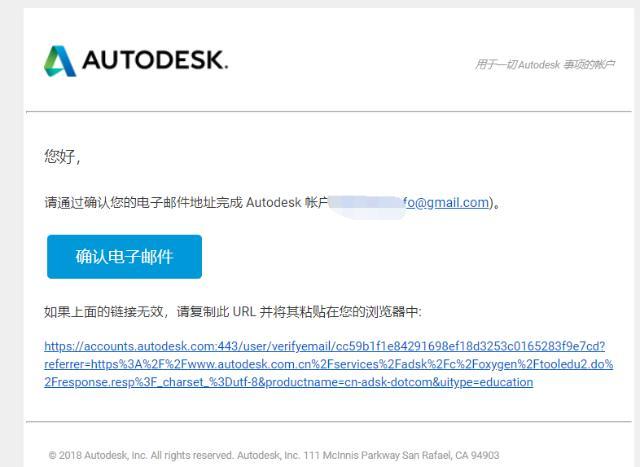The image size is (640, 467).
Task: Click the Autodesk triangular logo icon
Action: pos(60,61)
